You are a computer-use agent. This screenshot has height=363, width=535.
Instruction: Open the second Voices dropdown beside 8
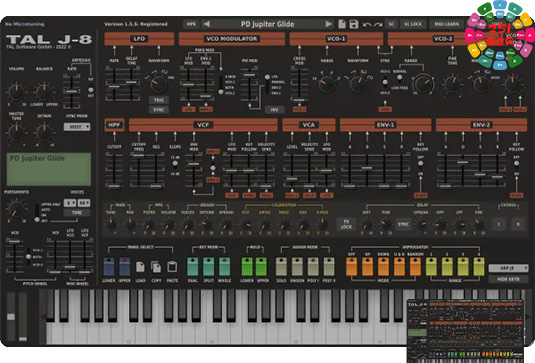(x=84, y=203)
